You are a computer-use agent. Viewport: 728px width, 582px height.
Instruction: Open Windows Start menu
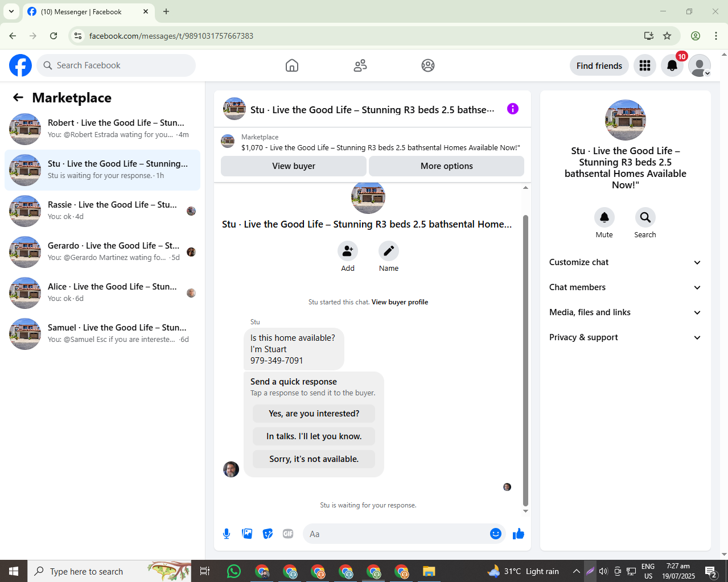point(14,571)
